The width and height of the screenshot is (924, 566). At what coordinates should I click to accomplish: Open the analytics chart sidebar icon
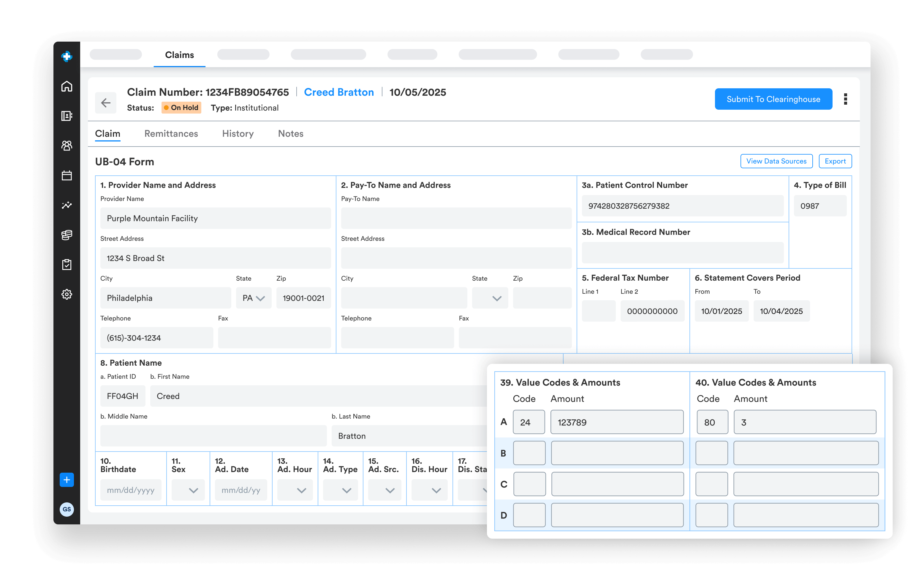coord(67,205)
